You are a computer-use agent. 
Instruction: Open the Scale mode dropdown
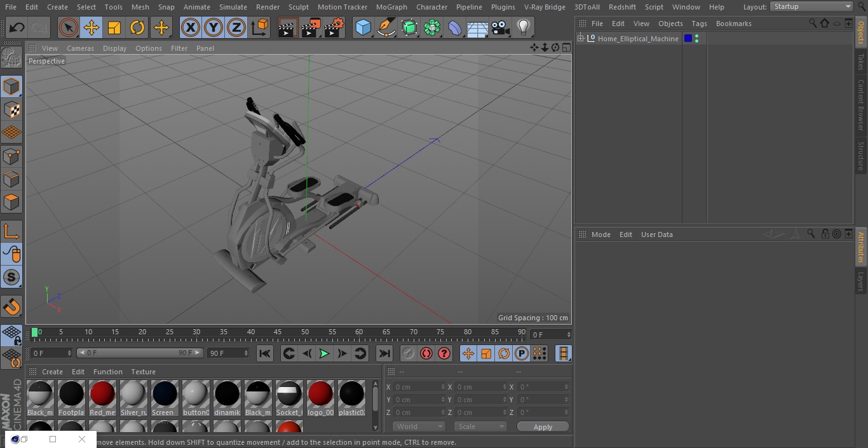(x=480, y=426)
